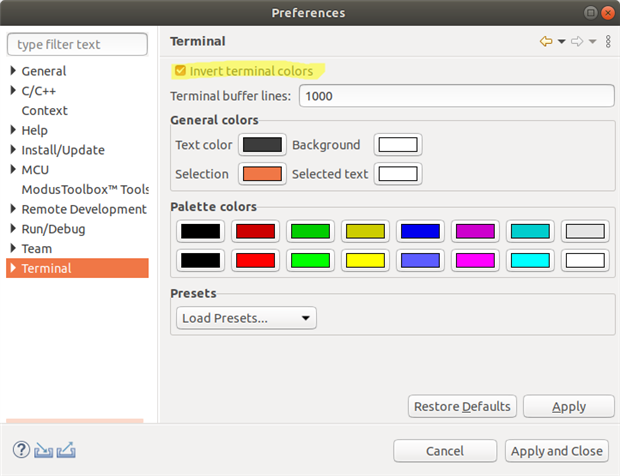This screenshot has width=620, height=476.
Task: Pick the bright red palette swatch
Action: click(x=255, y=260)
